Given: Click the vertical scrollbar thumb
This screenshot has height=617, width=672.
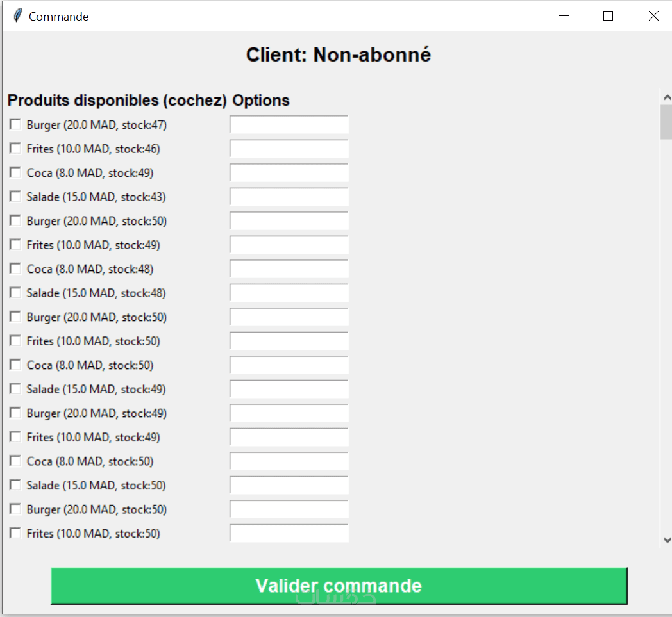Looking at the screenshot, I should 667,122.
